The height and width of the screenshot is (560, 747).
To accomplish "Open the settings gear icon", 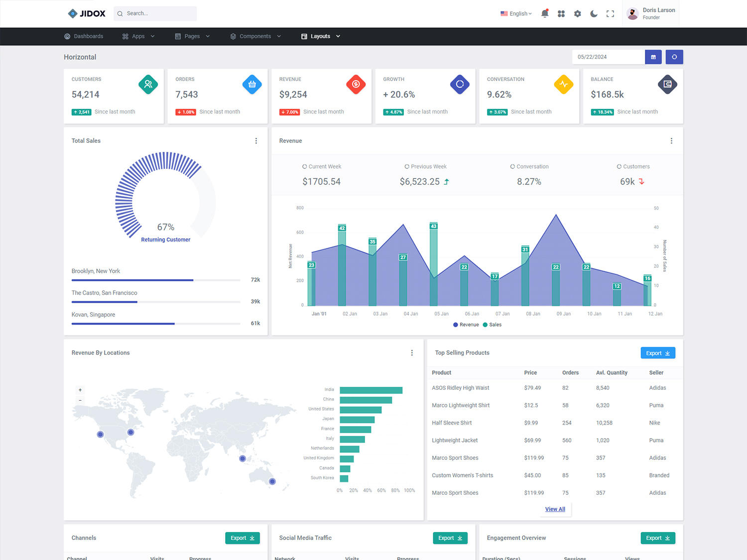I will 577,13.
